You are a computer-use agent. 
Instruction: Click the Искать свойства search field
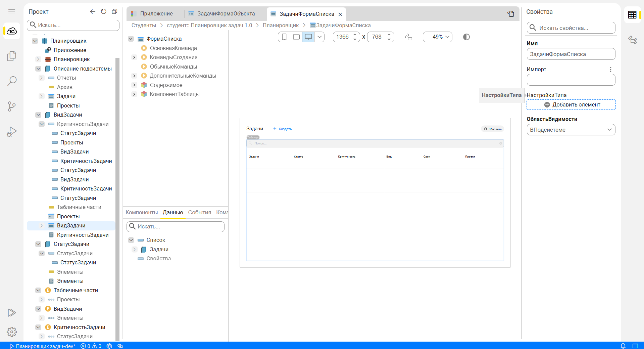571,28
